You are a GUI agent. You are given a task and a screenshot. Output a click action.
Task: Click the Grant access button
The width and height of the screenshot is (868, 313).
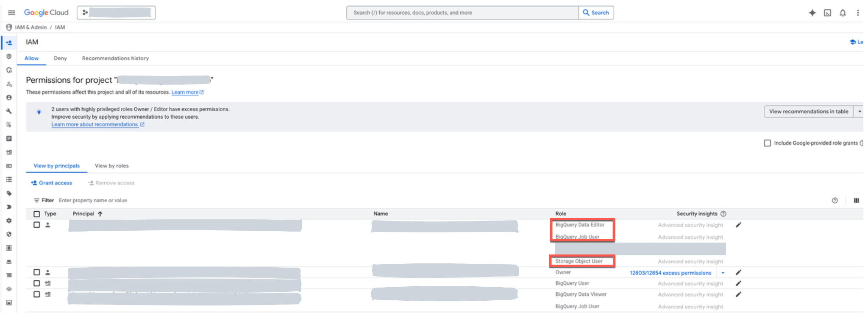click(x=51, y=183)
